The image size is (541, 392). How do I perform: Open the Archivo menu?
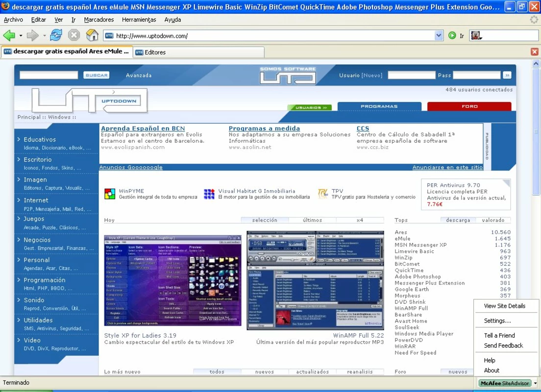point(13,20)
